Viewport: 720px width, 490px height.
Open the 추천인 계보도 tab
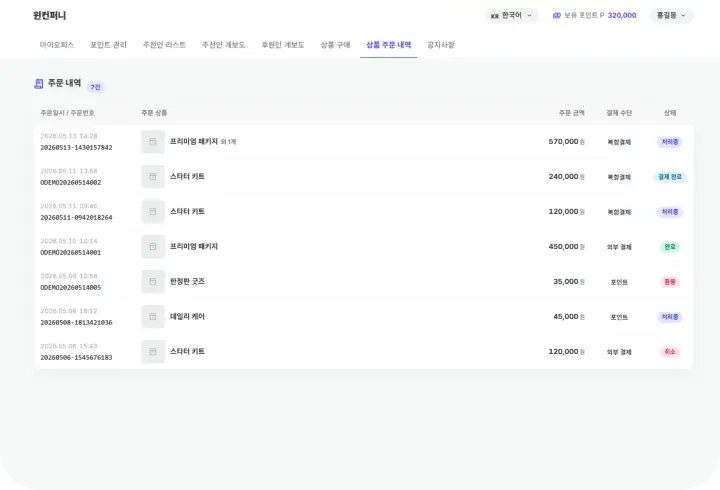pos(224,45)
